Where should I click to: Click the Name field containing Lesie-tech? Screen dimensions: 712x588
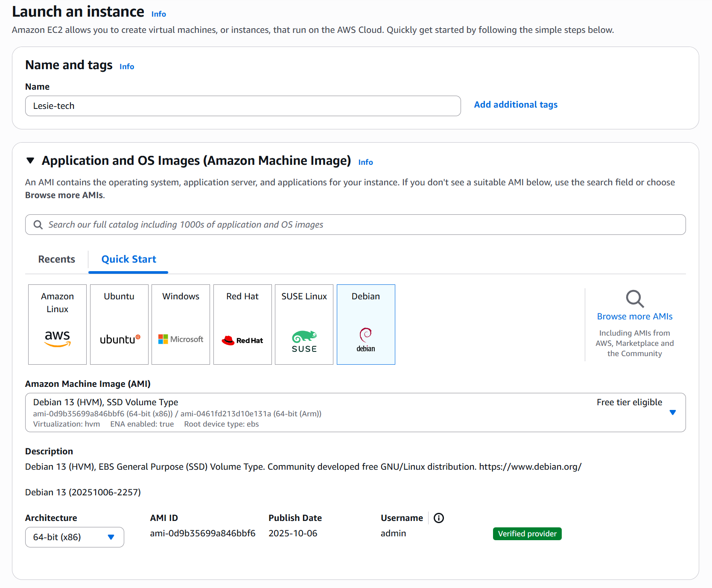(242, 106)
